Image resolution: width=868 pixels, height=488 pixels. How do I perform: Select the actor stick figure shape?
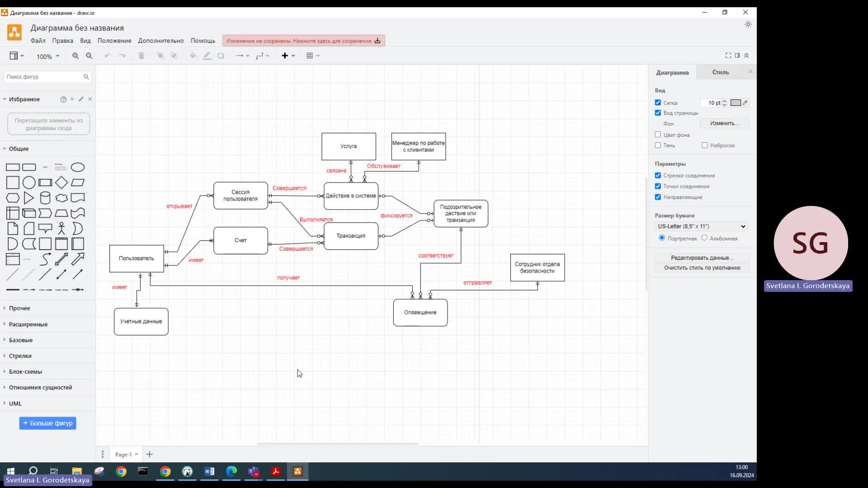(x=61, y=229)
